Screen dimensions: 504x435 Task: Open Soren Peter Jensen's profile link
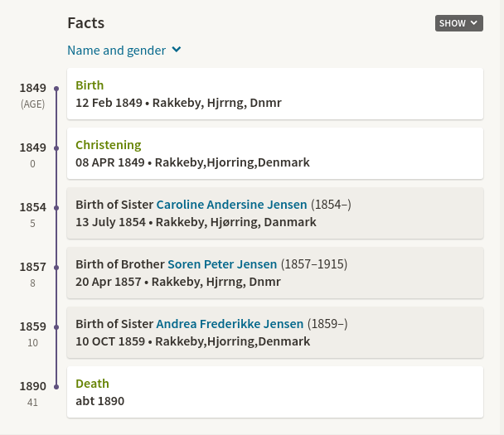(x=222, y=264)
